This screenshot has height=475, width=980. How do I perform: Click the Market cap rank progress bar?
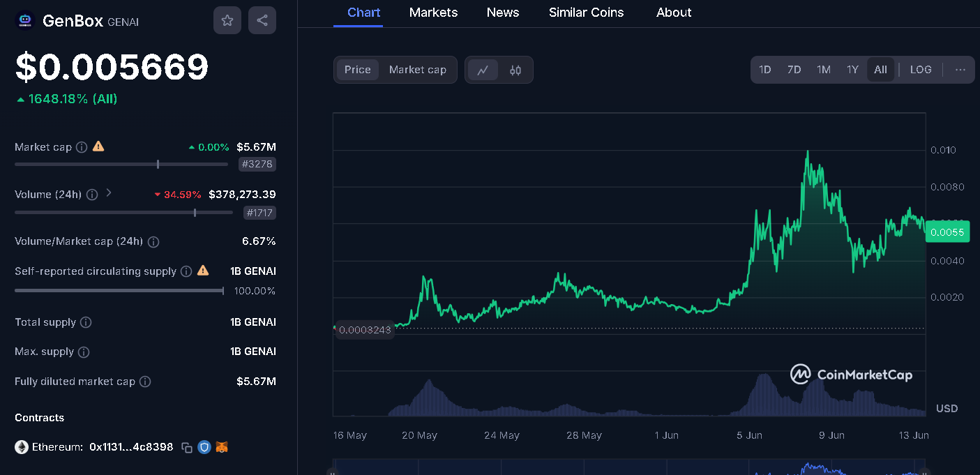[121, 165]
